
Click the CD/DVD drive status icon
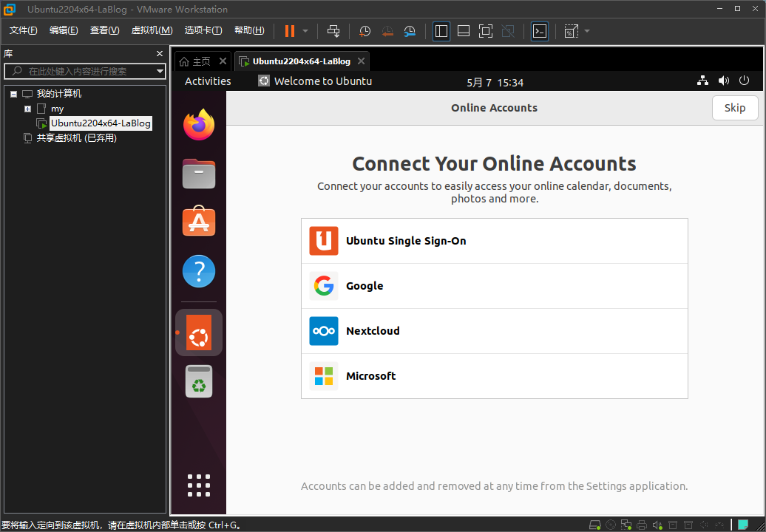click(x=611, y=525)
